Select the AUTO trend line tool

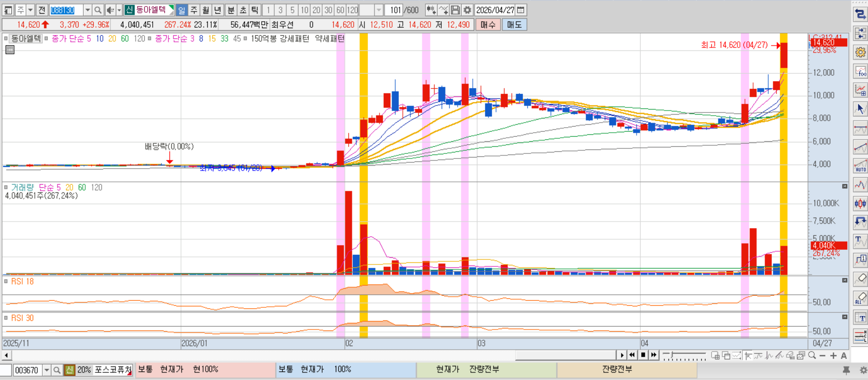point(860,166)
